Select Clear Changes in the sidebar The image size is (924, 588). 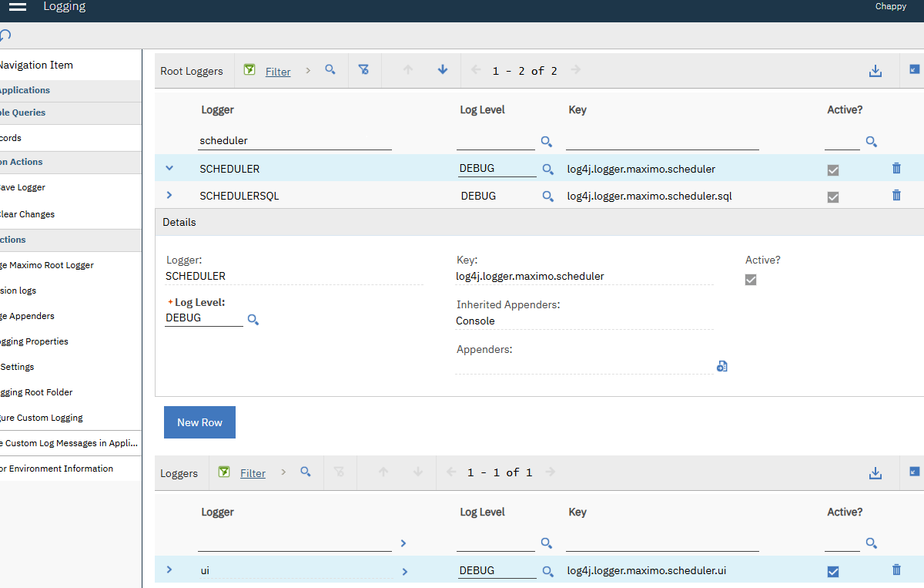click(28, 214)
